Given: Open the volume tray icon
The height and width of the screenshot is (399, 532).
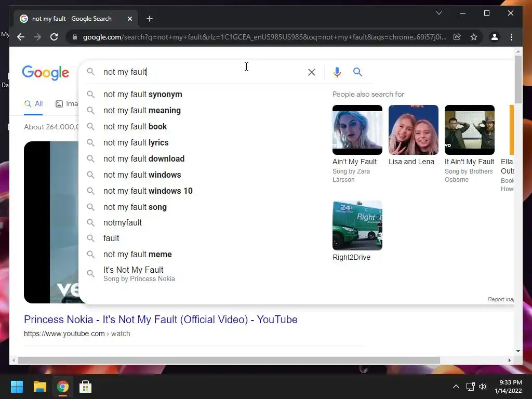Looking at the screenshot, I should pyautogui.click(x=483, y=387).
